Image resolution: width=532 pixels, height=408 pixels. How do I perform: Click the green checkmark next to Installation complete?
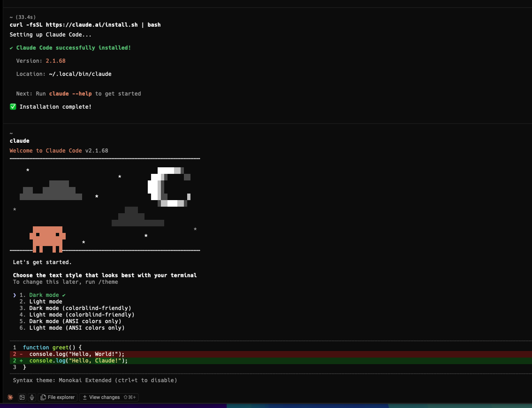tap(13, 107)
